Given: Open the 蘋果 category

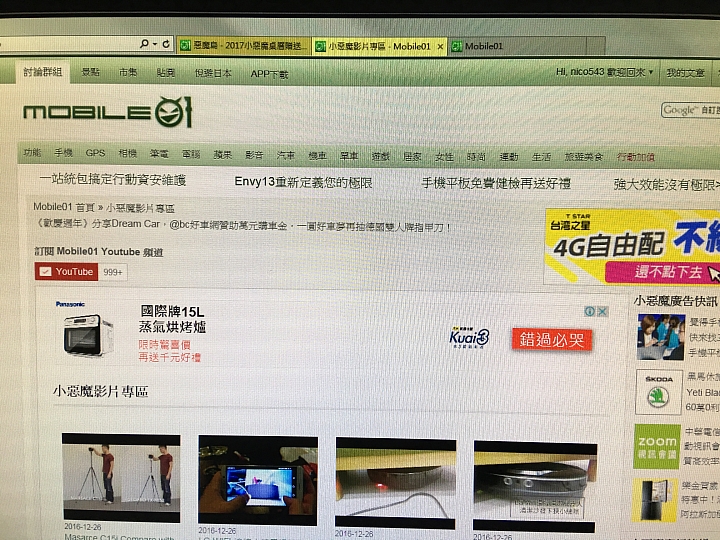Looking at the screenshot, I should coord(222,155).
